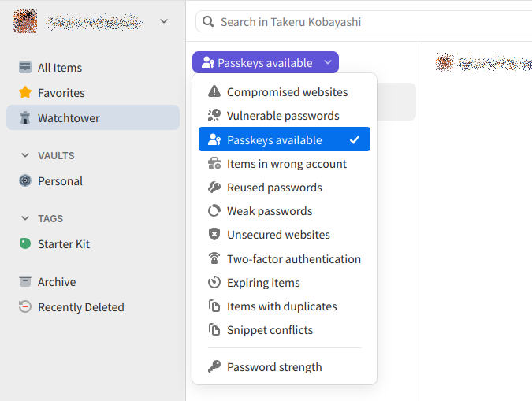This screenshot has height=401, width=532.
Task: Choose the Unsecured websites shield icon
Action: click(214, 235)
